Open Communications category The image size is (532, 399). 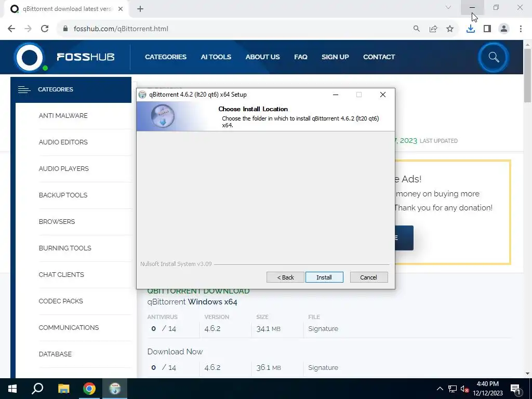pos(69,327)
